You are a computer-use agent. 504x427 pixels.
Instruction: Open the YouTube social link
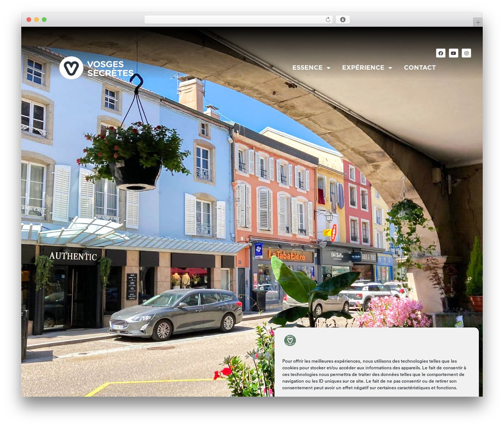(454, 53)
